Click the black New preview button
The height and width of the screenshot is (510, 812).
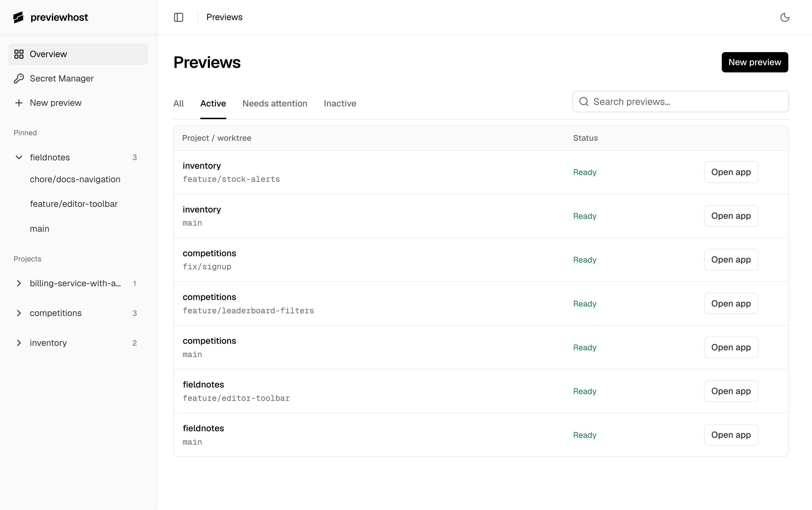755,62
